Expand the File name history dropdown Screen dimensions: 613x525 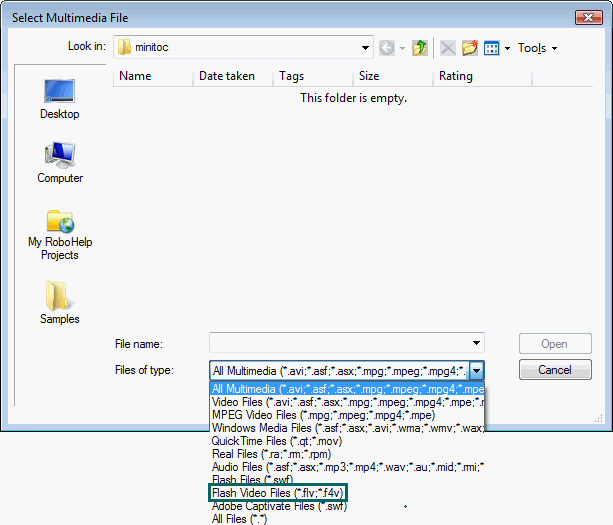click(476, 343)
